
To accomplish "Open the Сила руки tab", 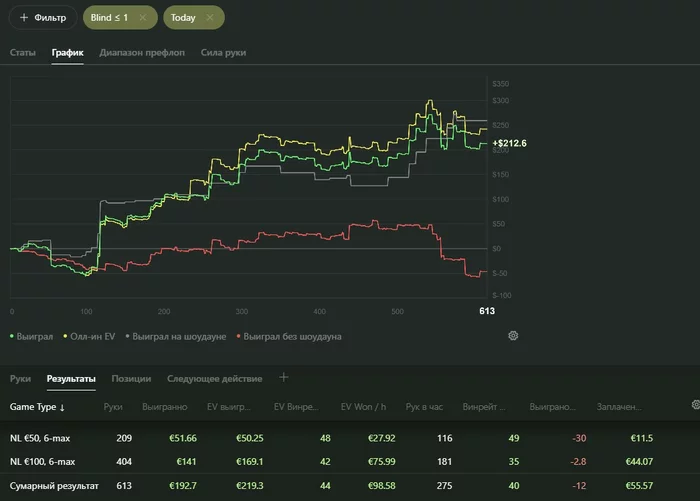I will pyautogui.click(x=223, y=52).
